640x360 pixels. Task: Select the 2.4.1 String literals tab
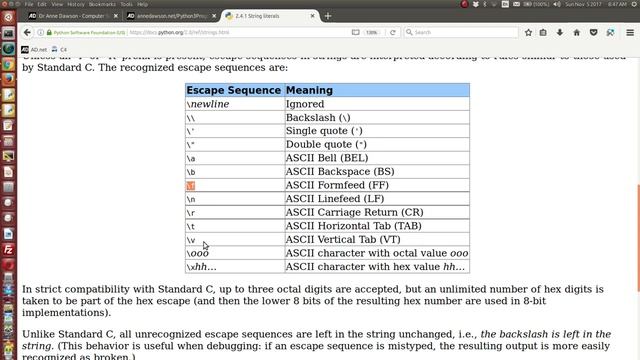pos(269,16)
